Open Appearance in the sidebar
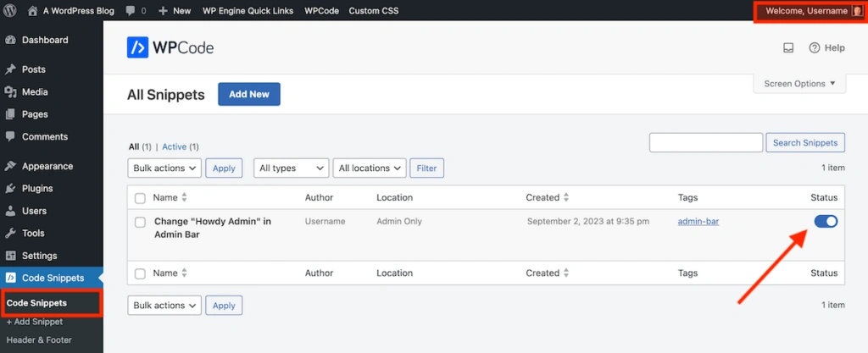This screenshot has height=353, width=868. point(47,166)
